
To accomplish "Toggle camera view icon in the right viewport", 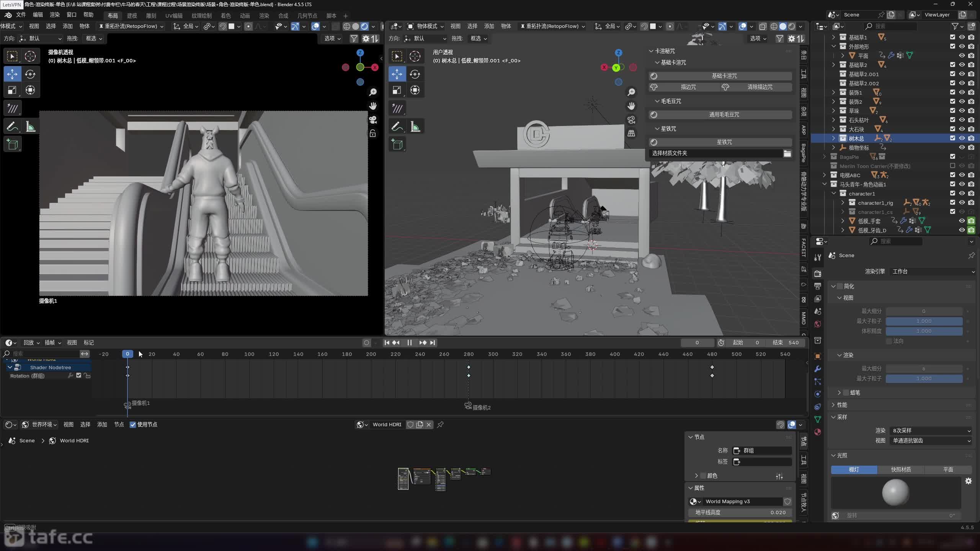I will (631, 120).
